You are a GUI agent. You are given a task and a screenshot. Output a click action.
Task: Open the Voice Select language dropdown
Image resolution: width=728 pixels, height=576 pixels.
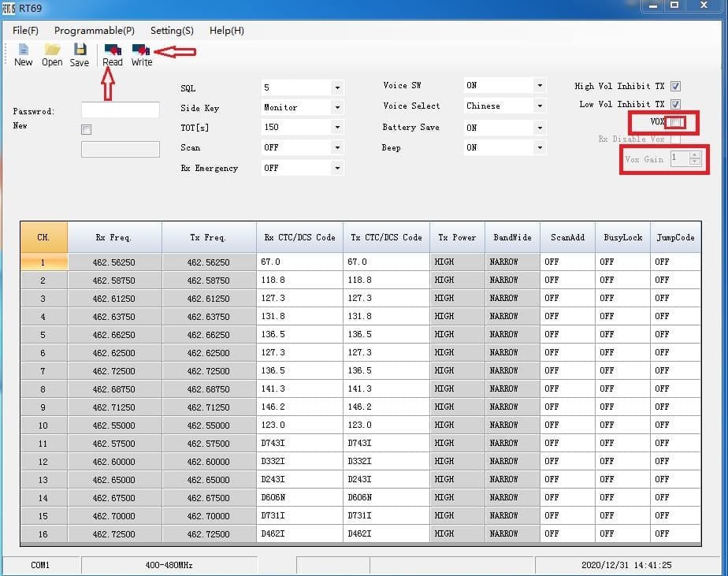[x=540, y=106]
